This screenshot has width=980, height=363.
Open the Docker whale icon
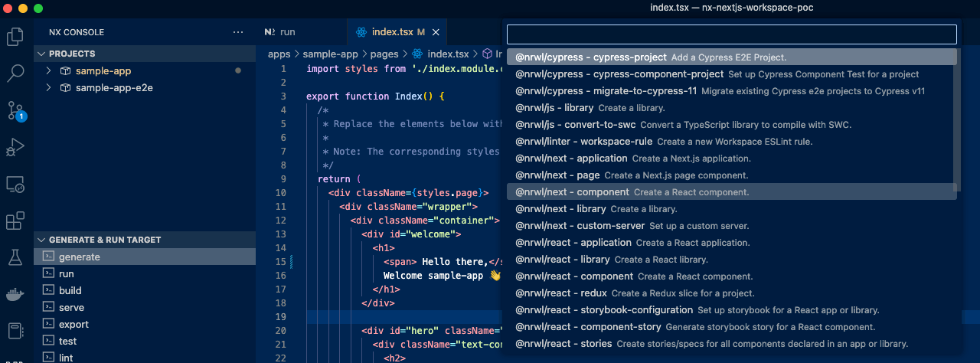tap(15, 295)
